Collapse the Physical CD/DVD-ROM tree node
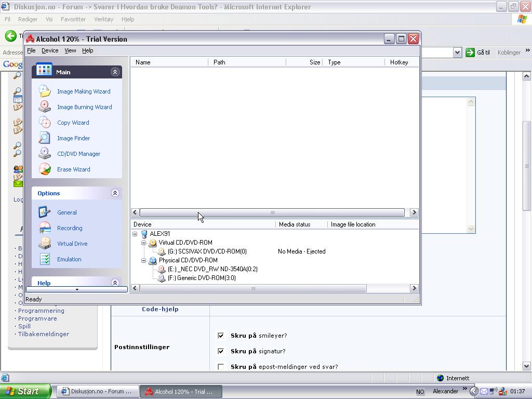This screenshot has width=532, height=399. click(143, 260)
